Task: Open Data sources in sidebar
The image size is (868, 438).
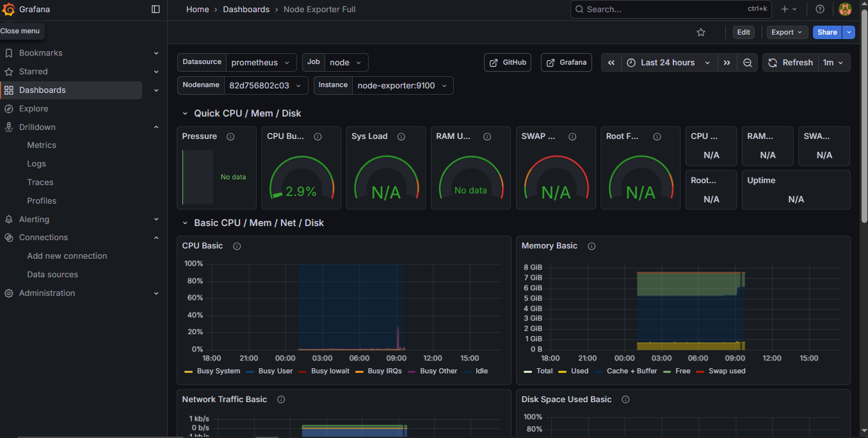Action: pyautogui.click(x=52, y=275)
